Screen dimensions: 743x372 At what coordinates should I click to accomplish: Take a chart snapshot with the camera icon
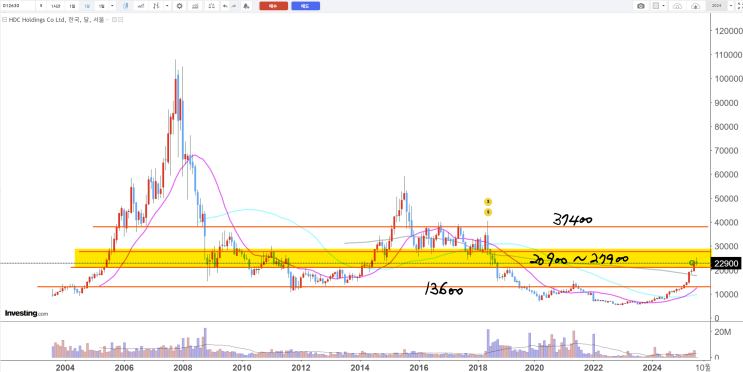pyautogui.click(x=641, y=6)
